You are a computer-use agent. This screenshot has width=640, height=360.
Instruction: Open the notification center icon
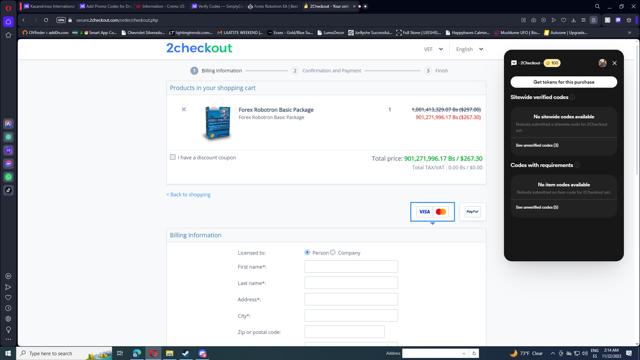pos(629,353)
